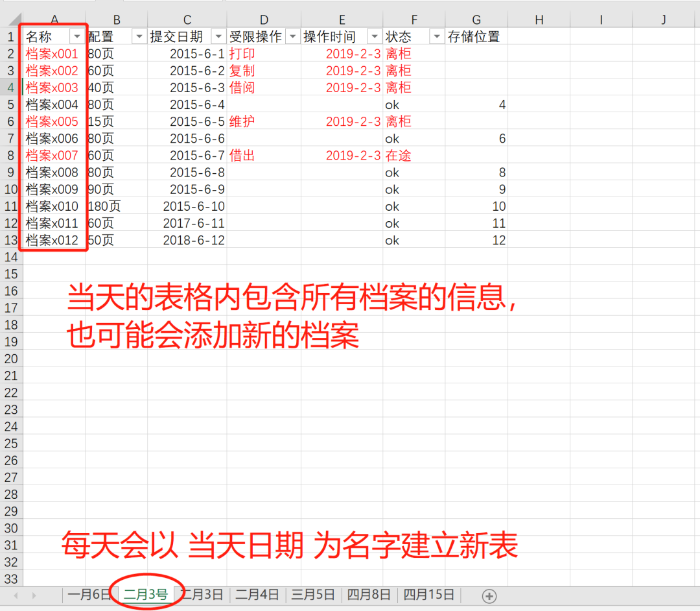Viewport: 700px width, 611px height.
Task: Select the 维护 restricted operation cell
Action: (264, 121)
